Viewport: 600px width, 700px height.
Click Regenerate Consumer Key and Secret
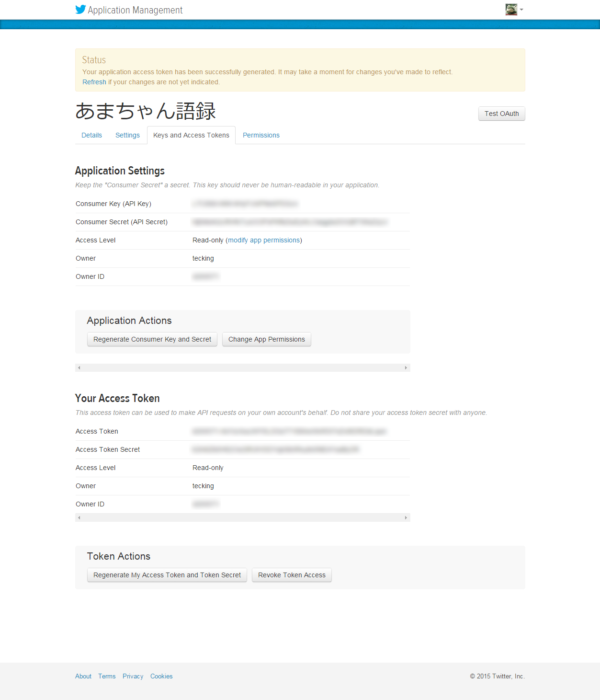[152, 339]
